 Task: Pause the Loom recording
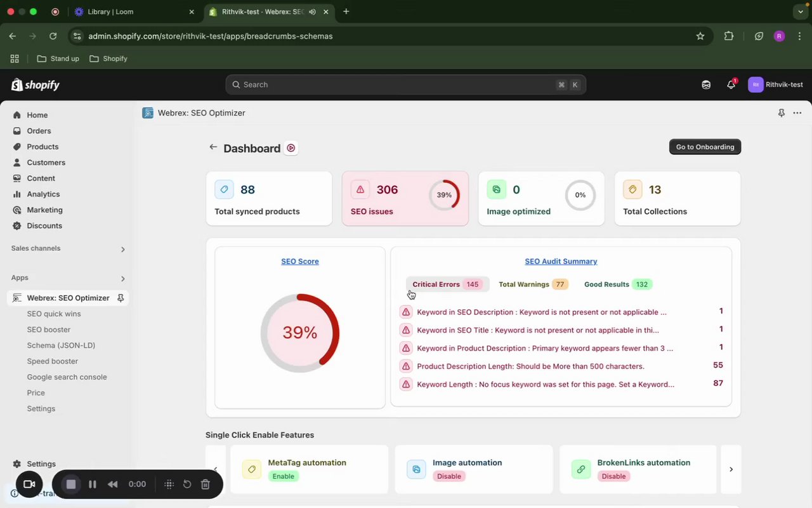[x=93, y=485]
